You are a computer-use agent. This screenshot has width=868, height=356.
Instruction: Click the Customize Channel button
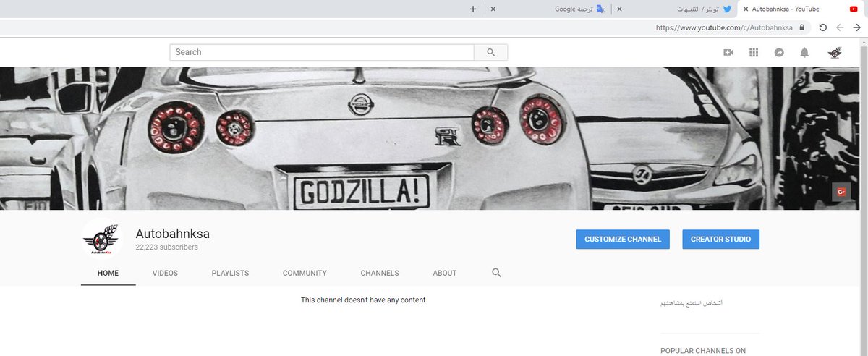623,240
